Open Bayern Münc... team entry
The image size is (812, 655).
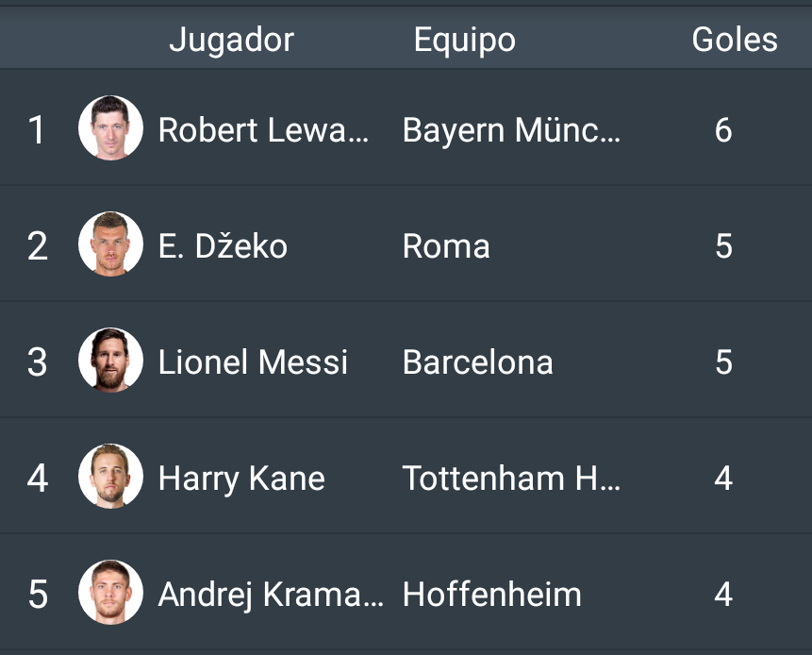point(511,129)
